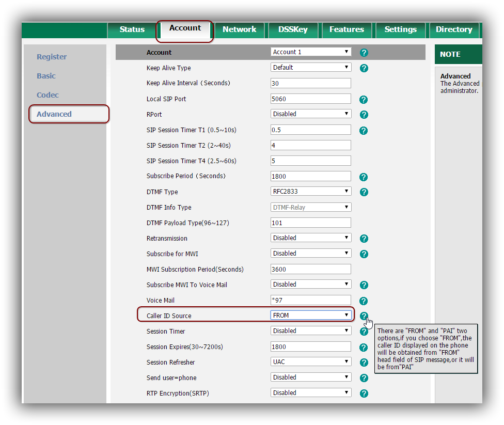
Task: Go to the Features tab
Action: click(x=346, y=29)
